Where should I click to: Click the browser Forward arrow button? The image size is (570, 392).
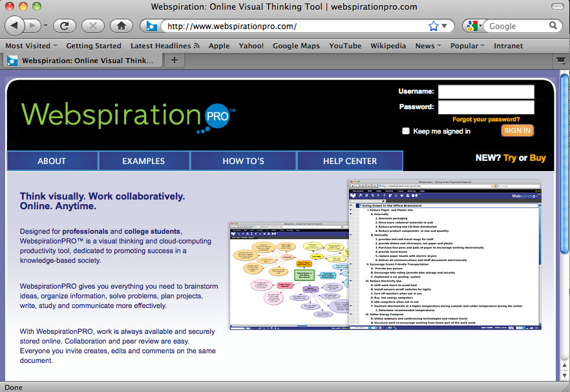33,26
